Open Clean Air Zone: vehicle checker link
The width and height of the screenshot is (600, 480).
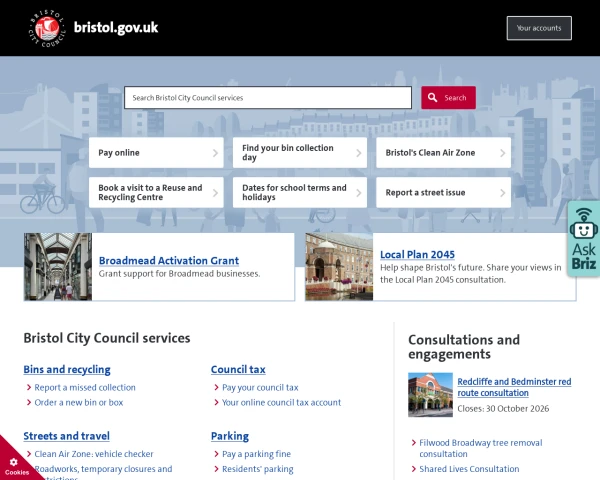tap(94, 454)
